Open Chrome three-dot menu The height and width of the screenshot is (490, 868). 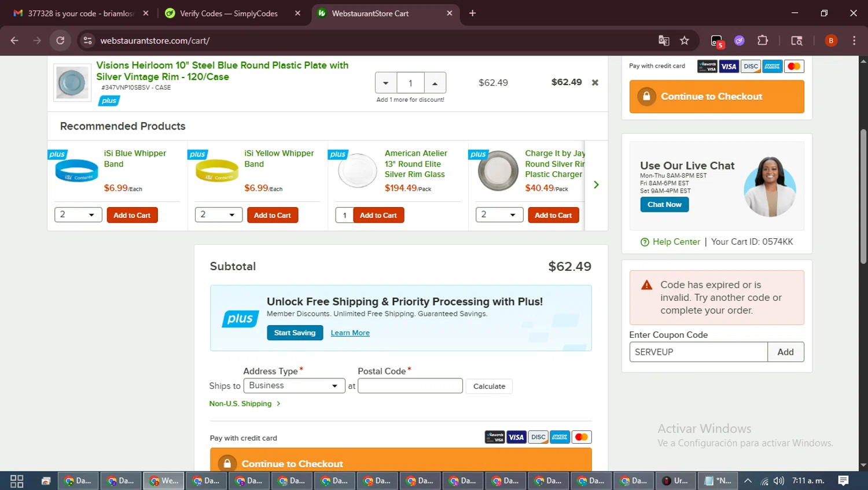coord(854,40)
